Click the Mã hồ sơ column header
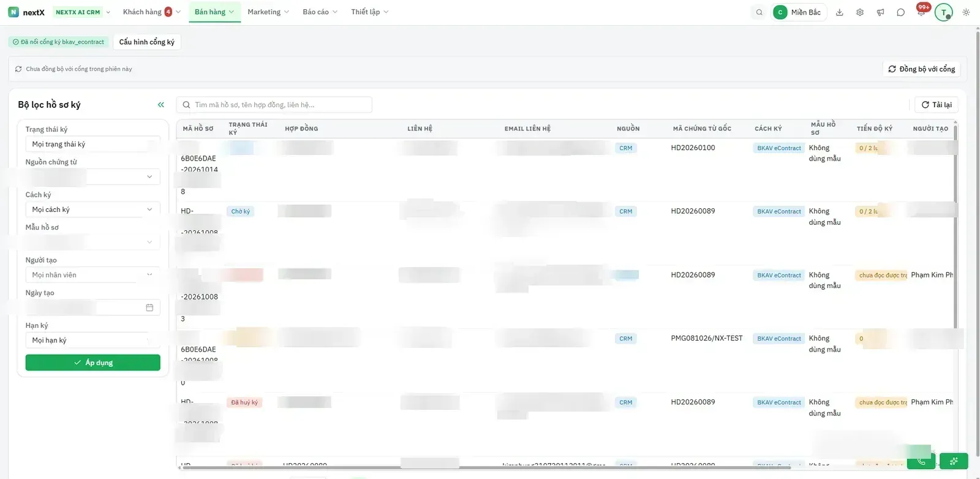Screen dimensions: 980x479 pos(198,129)
